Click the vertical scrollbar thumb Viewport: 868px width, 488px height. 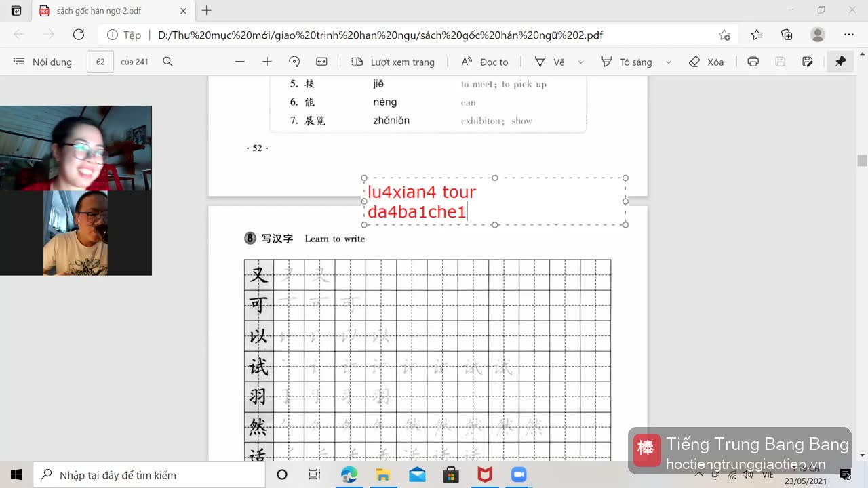(862, 161)
